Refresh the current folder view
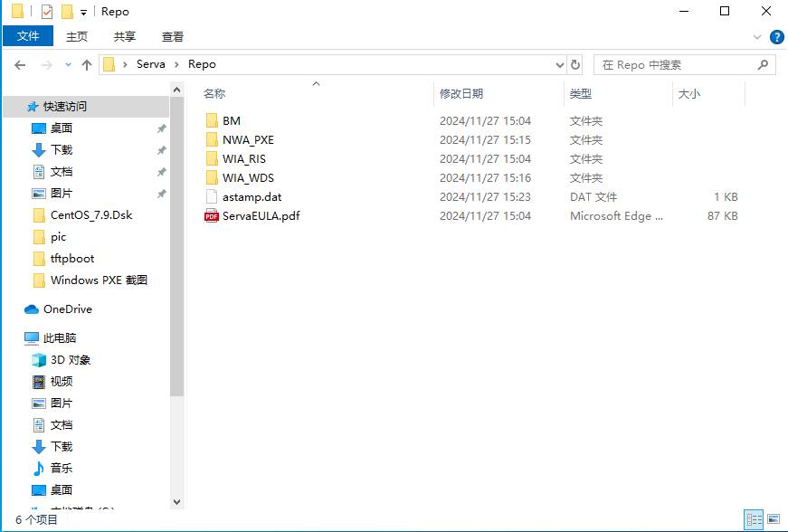This screenshot has width=788, height=532. [575, 65]
